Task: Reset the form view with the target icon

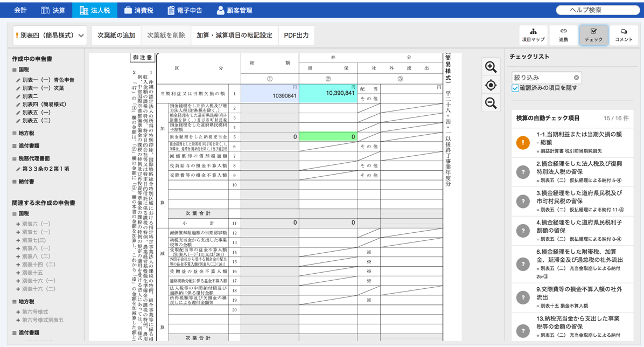Action: coord(491,85)
